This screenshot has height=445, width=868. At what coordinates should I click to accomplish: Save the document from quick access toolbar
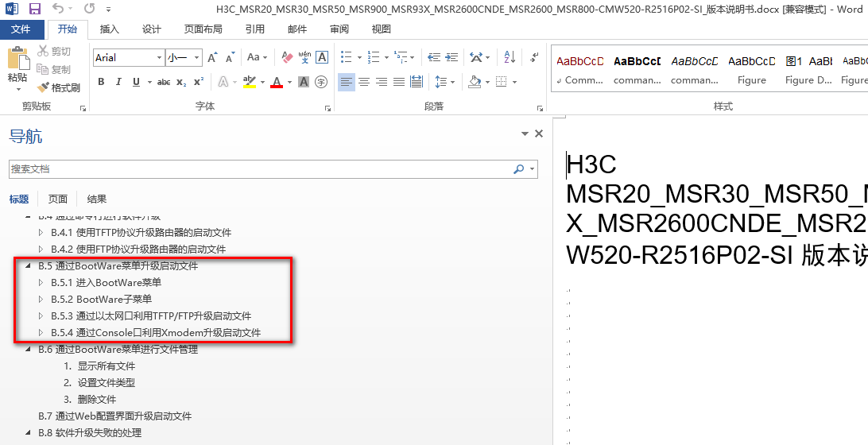point(35,9)
